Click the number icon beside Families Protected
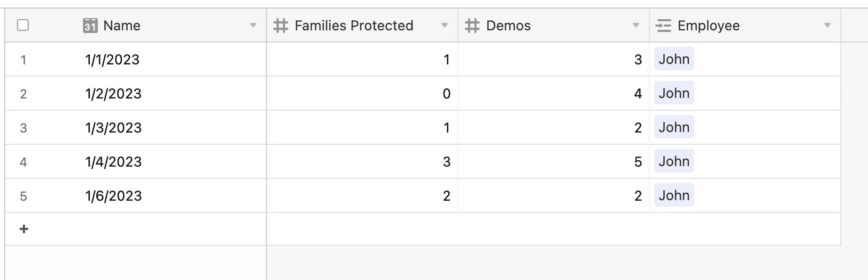Image resolution: width=868 pixels, height=280 pixels. pyautogui.click(x=281, y=26)
